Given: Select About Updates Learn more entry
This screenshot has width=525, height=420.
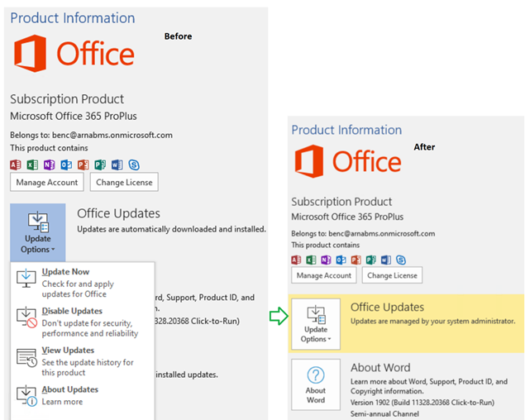Looking at the screenshot, I should [83, 395].
